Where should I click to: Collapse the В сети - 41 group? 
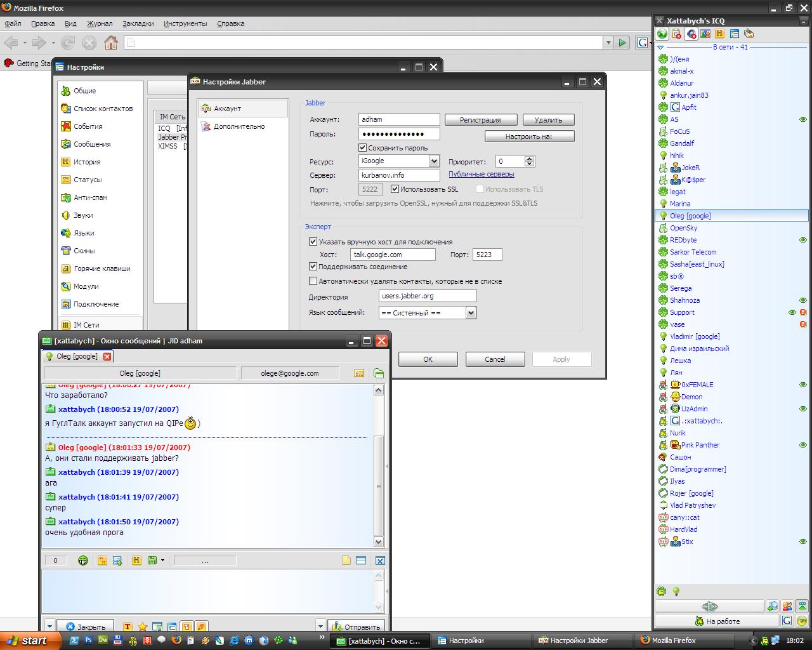pos(660,48)
